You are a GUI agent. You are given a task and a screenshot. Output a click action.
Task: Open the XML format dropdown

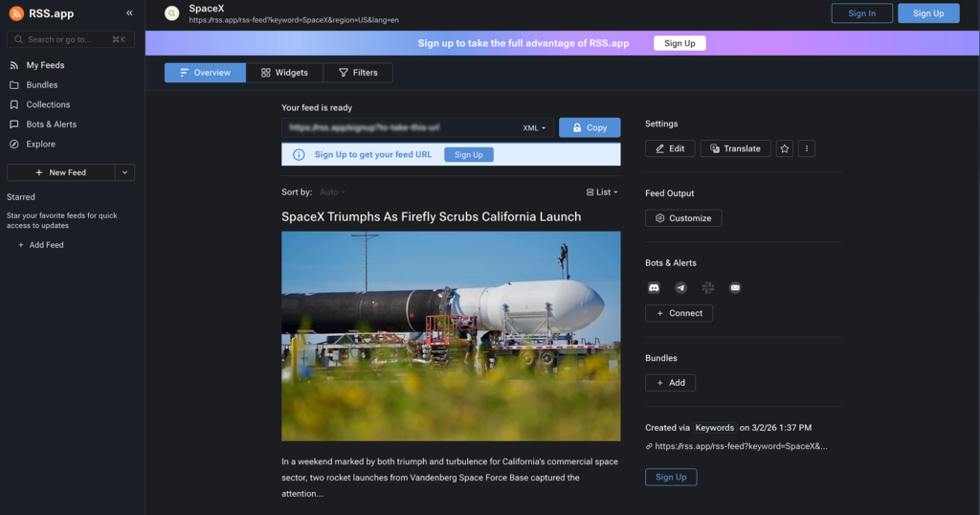[534, 127]
